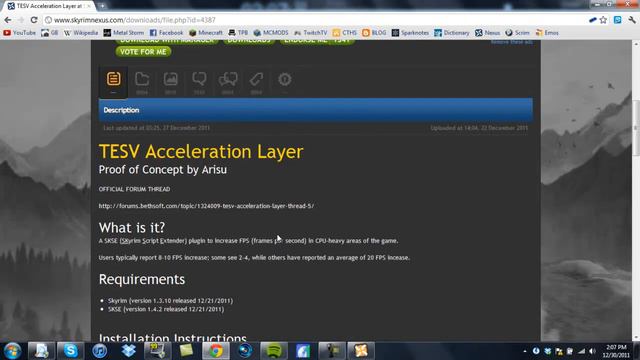Image resolution: width=640 pixels, height=360 pixels.
Task: Click the Remove these ads link
Action: coord(511,42)
